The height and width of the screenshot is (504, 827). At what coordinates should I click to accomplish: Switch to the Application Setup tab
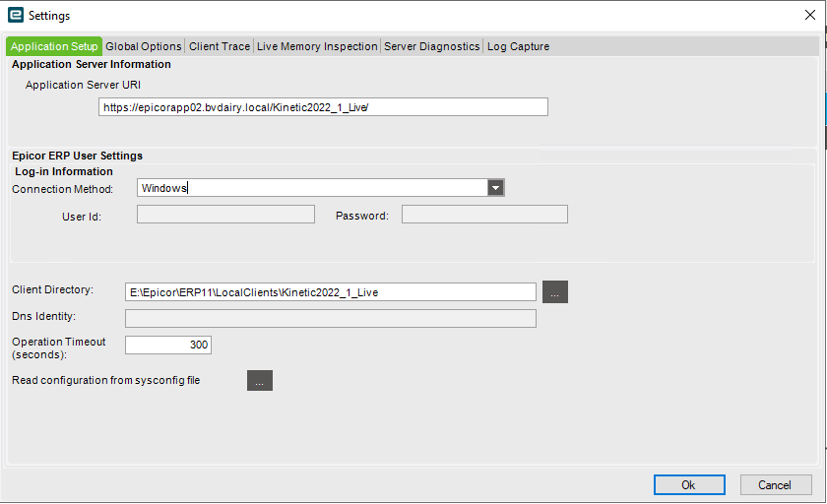[54, 46]
